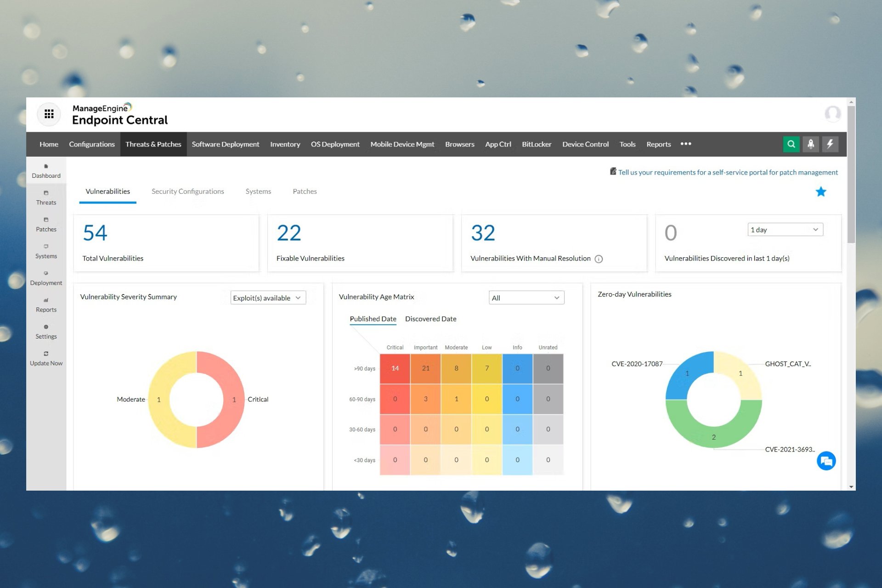Select the Discovered Date tab
882x588 pixels.
[430, 319]
